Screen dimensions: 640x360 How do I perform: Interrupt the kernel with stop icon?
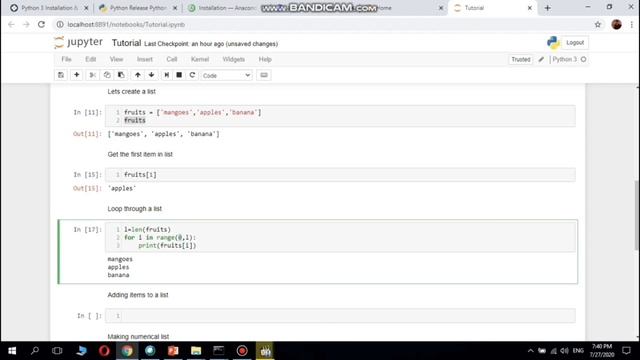(x=179, y=75)
